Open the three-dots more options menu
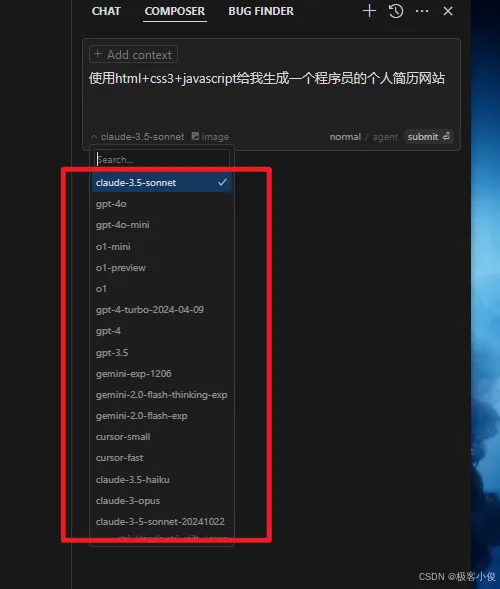 click(422, 11)
